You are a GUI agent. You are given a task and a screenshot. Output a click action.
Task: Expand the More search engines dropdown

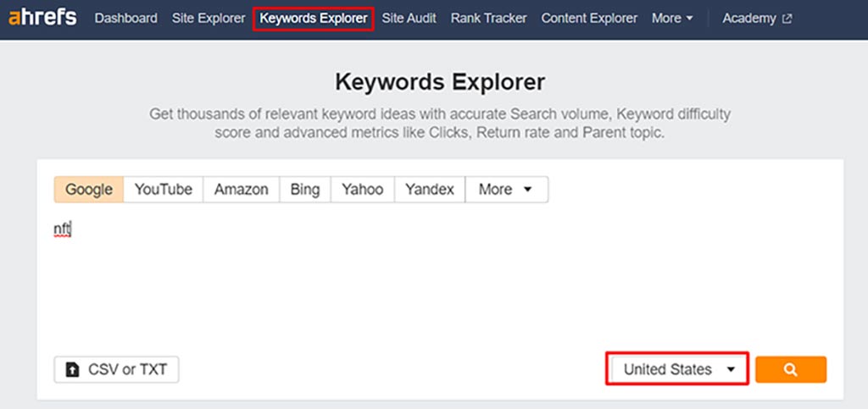click(x=506, y=190)
